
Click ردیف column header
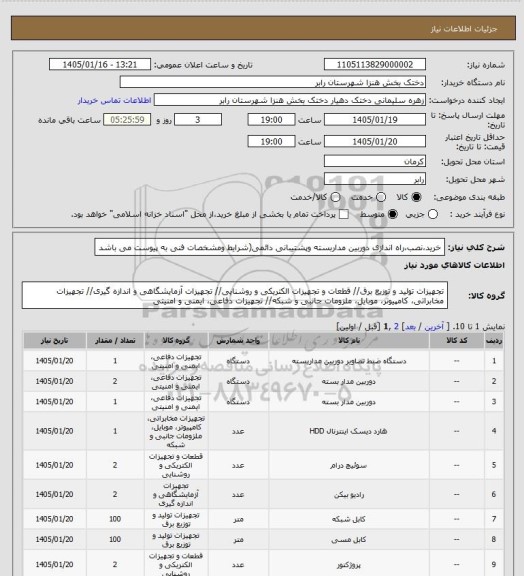(x=494, y=341)
